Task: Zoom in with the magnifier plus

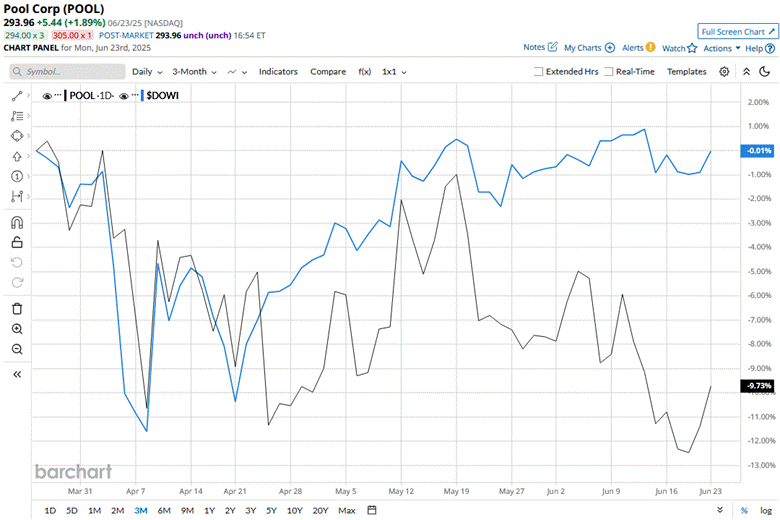Action: [x=17, y=329]
